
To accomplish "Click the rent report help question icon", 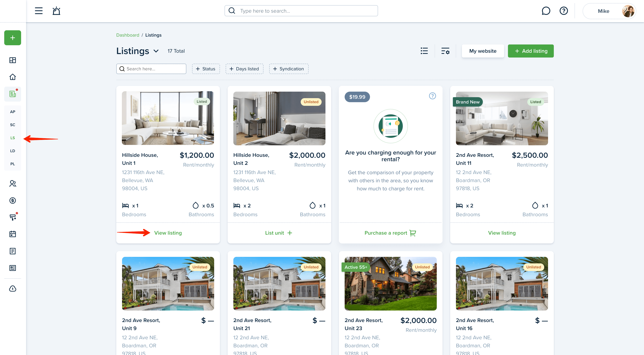I will coord(432,96).
